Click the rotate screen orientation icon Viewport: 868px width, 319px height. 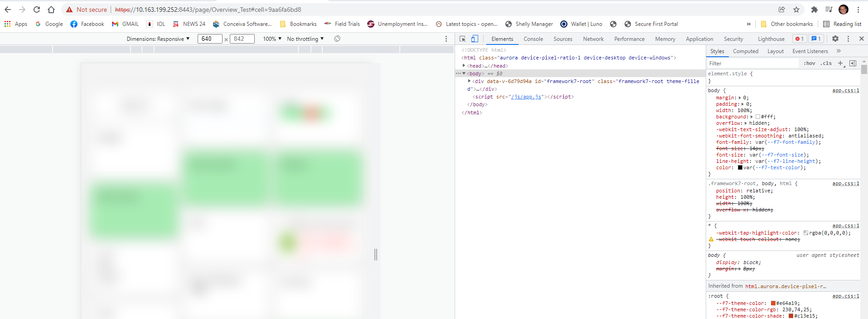pyautogui.click(x=337, y=39)
